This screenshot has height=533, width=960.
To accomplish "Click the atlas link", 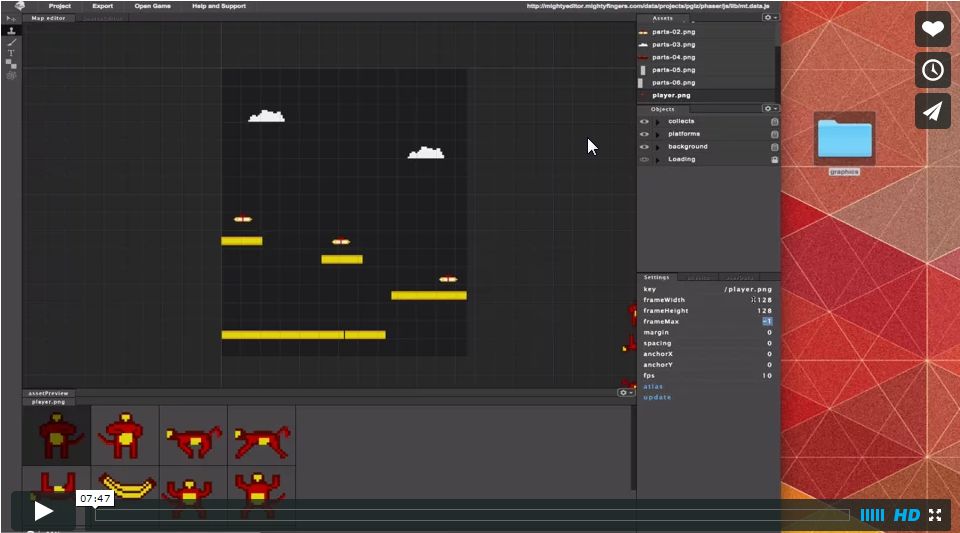I will (x=653, y=387).
